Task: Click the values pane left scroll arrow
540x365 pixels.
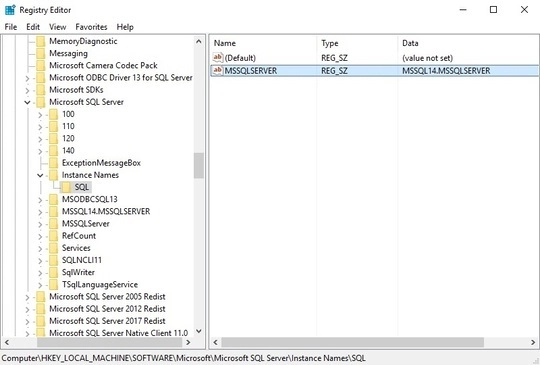Action: [x=216, y=342]
